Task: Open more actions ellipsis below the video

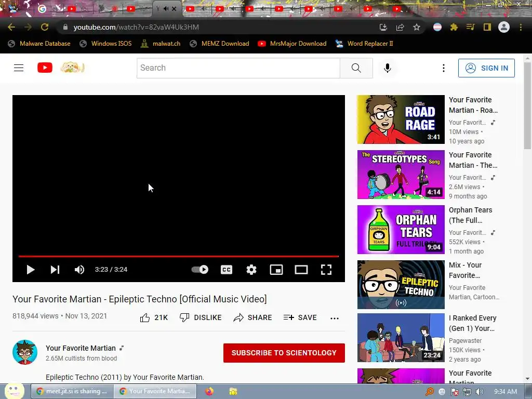Action: 335,318
